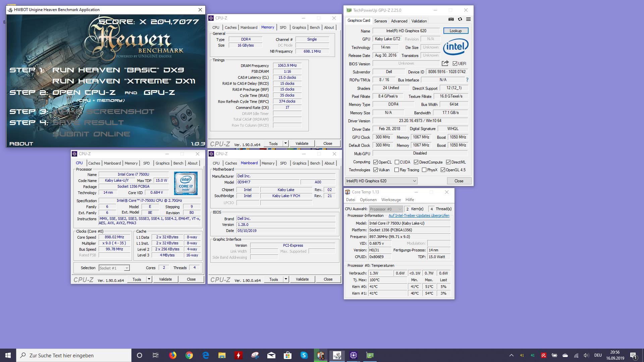Click the volume icon in system tray

[x=586, y=355]
